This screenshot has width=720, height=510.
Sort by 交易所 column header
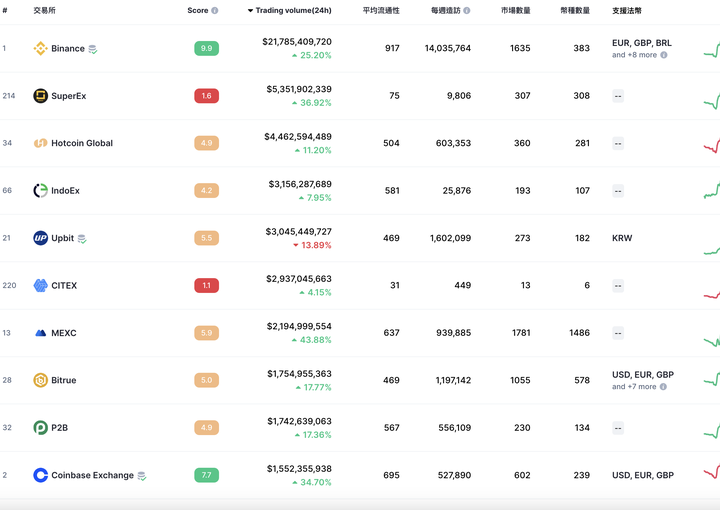pyautogui.click(x=45, y=11)
